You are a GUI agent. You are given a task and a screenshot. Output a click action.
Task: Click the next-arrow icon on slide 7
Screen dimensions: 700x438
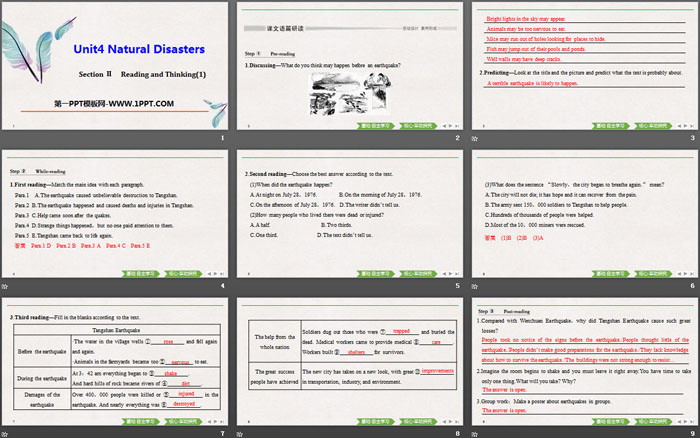point(216,421)
